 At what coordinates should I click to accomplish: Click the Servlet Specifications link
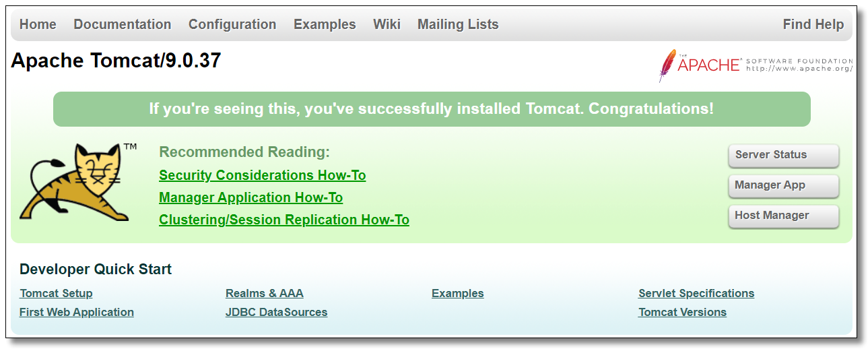[x=696, y=293]
